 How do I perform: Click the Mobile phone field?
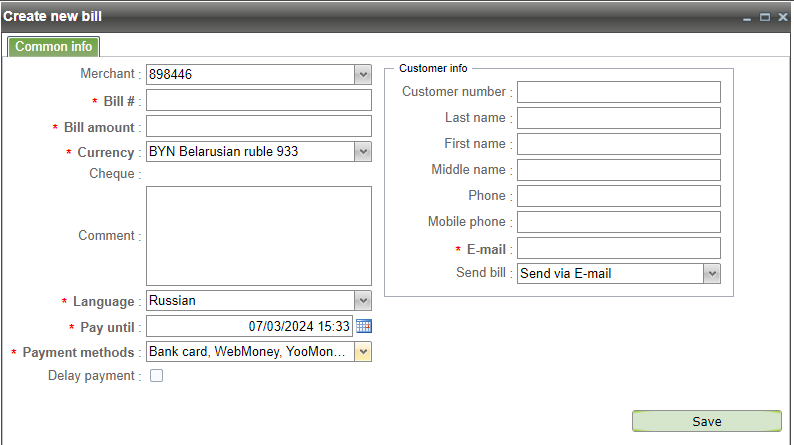(x=618, y=222)
